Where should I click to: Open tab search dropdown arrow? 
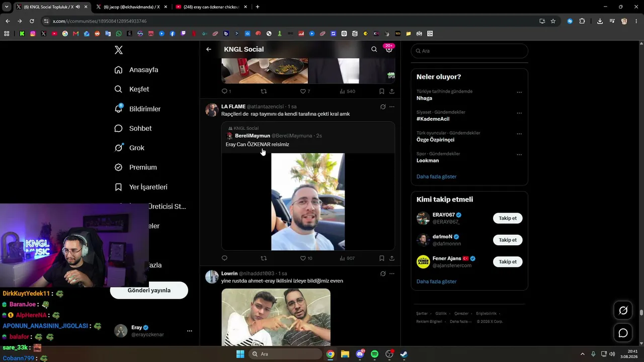pyautogui.click(x=7, y=7)
